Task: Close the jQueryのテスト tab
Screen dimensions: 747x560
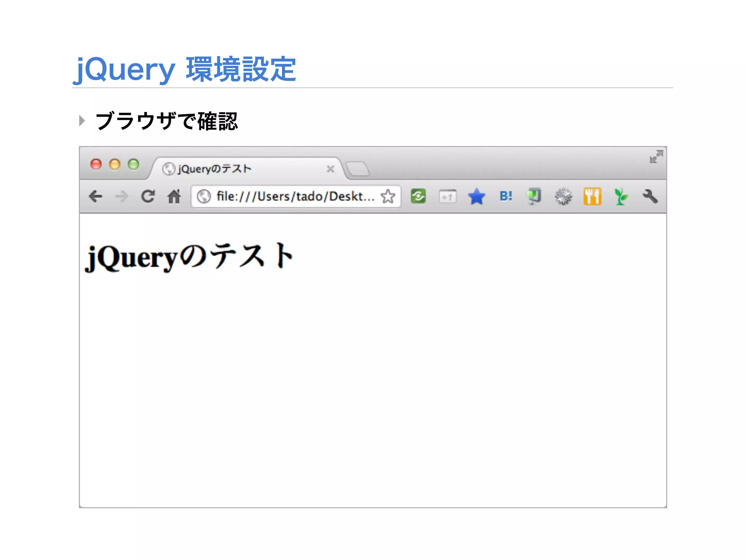Action: pyautogui.click(x=330, y=169)
